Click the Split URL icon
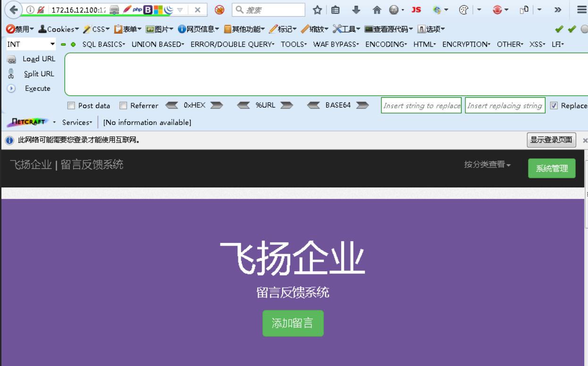The height and width of the screenshot is (366, 588). coord(11,74)
